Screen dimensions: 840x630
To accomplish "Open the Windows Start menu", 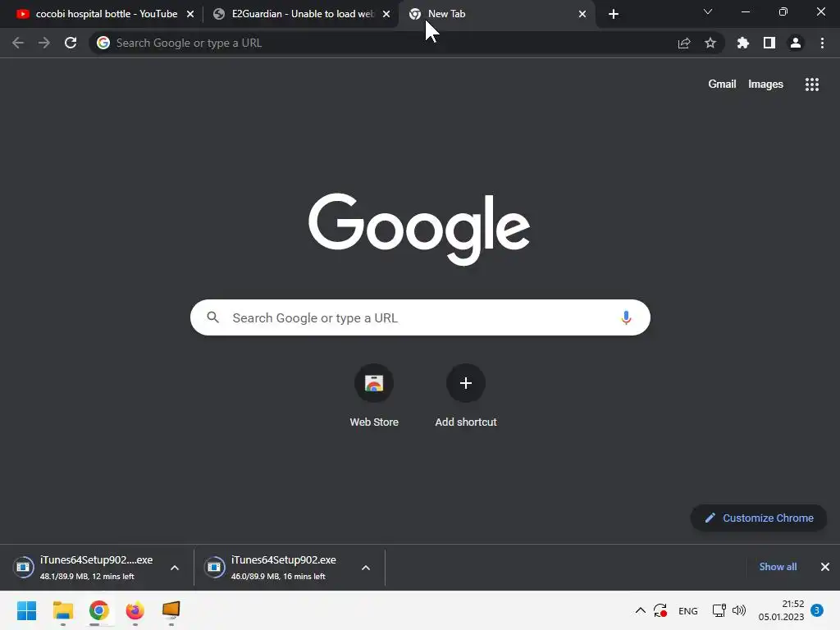I will (x=27, y=610).
